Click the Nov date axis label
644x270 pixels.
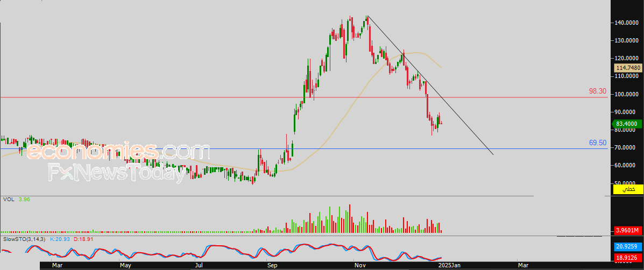360,266
